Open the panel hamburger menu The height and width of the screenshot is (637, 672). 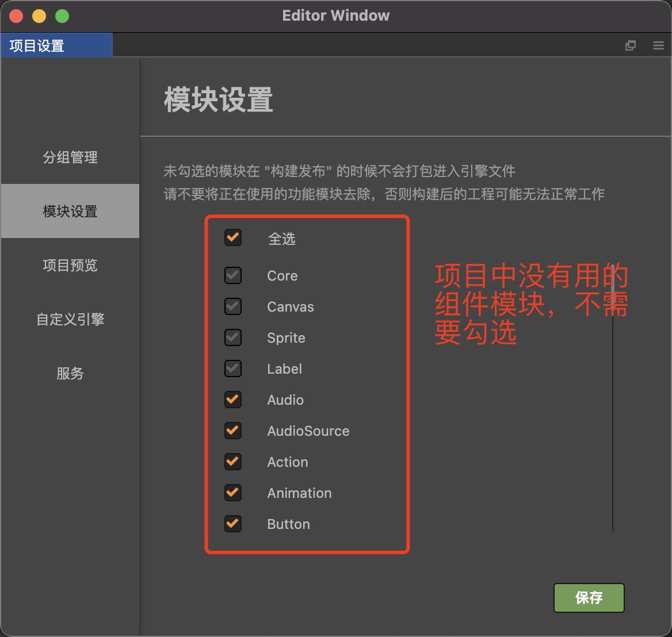coord(658,45)
